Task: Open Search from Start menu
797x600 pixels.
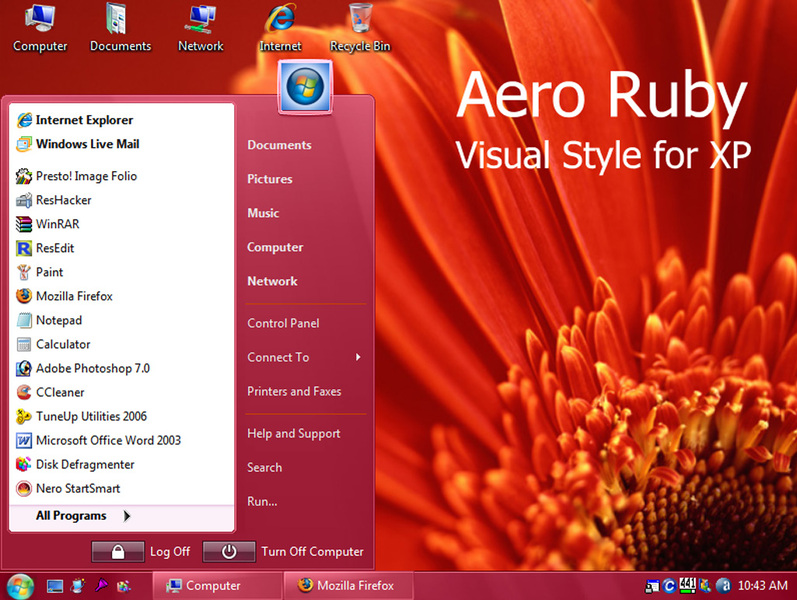Action: (264, 468)
